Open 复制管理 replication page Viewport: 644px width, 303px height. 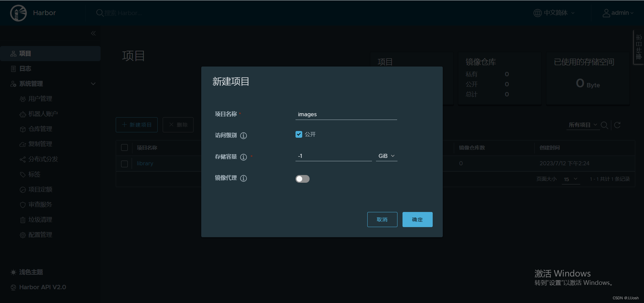tap(40, 144)
